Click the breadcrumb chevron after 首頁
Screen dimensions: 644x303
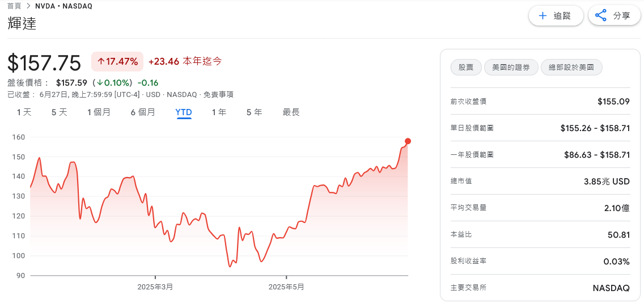coord(28,6)
